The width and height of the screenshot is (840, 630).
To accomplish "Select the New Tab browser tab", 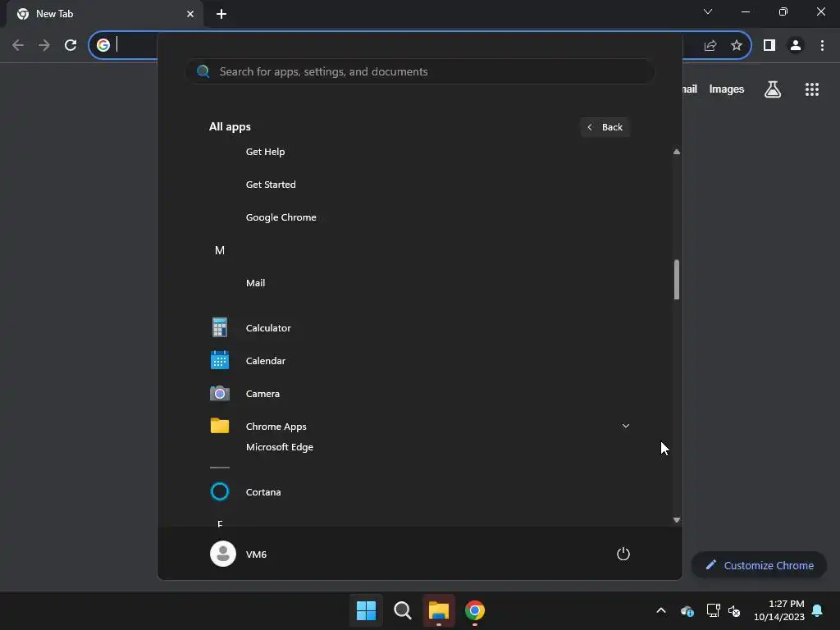I will [x=105, y=14].
